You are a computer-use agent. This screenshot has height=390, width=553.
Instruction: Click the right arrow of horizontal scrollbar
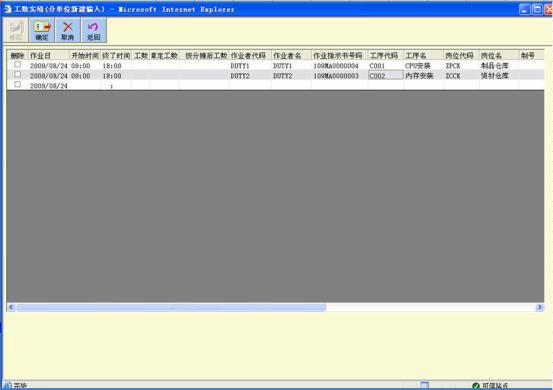(x=539, y=307)
